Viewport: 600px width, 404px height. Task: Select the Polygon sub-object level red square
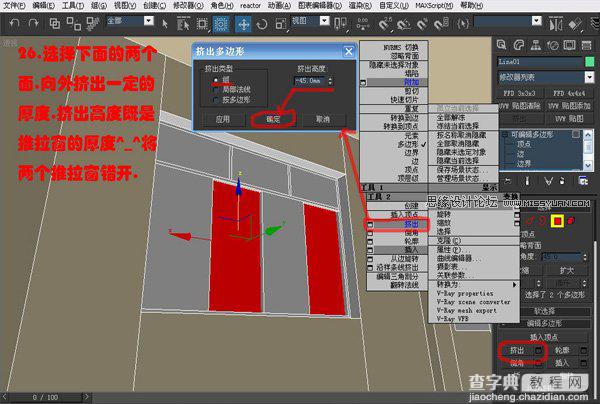point(557,221)
